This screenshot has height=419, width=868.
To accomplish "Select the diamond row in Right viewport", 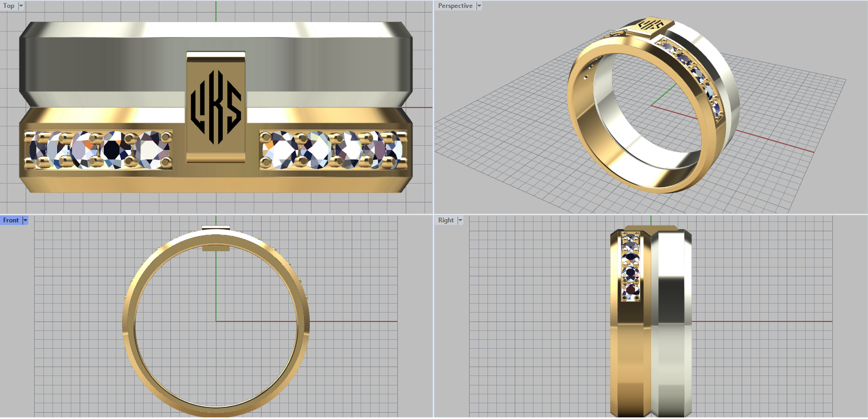I will point(631,266).
